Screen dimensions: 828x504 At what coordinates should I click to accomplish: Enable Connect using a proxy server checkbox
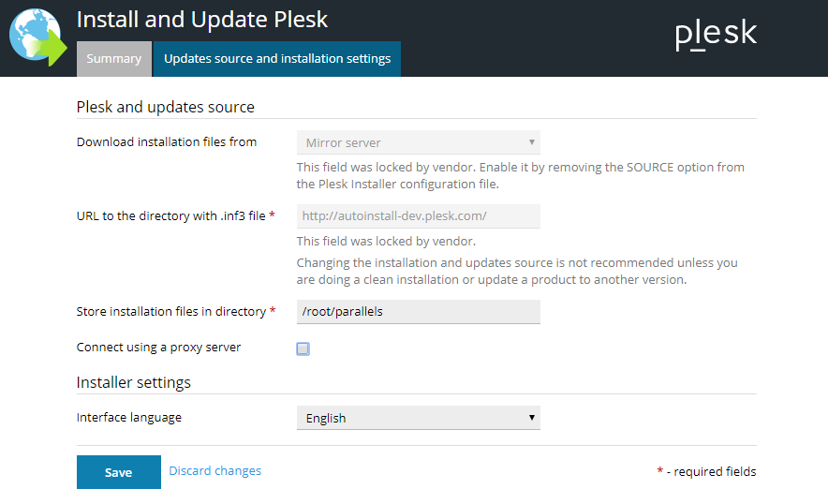(303, 348)
